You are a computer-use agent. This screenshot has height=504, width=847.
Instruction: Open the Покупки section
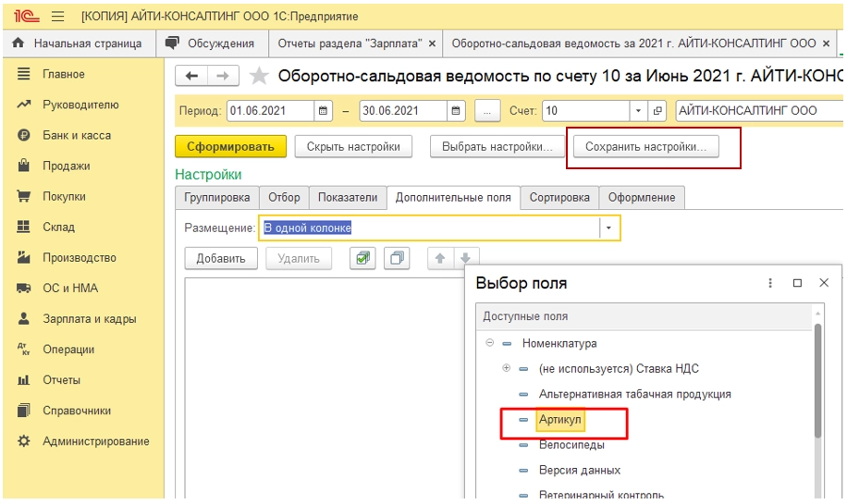click(64, 197)
